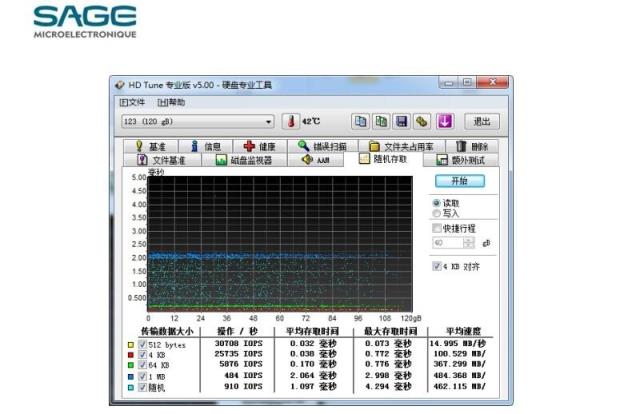The height and width of the screenshot is (414, 640).
Task: Close the HD Tune window
Action: click(493, 82)
